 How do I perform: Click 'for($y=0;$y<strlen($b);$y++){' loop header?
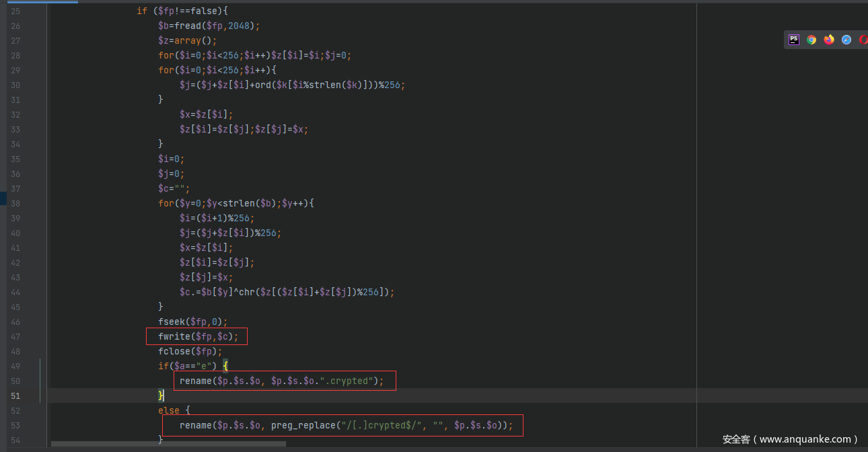pyautogui.click(x=236, y=203)
